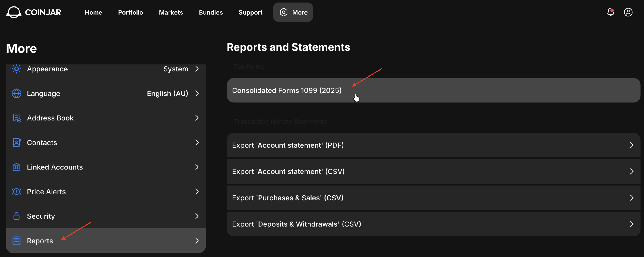The width and height of the screenshot is (644, 257).
Task: Click the Appearance sun icon
Action: tap(17, 69)
